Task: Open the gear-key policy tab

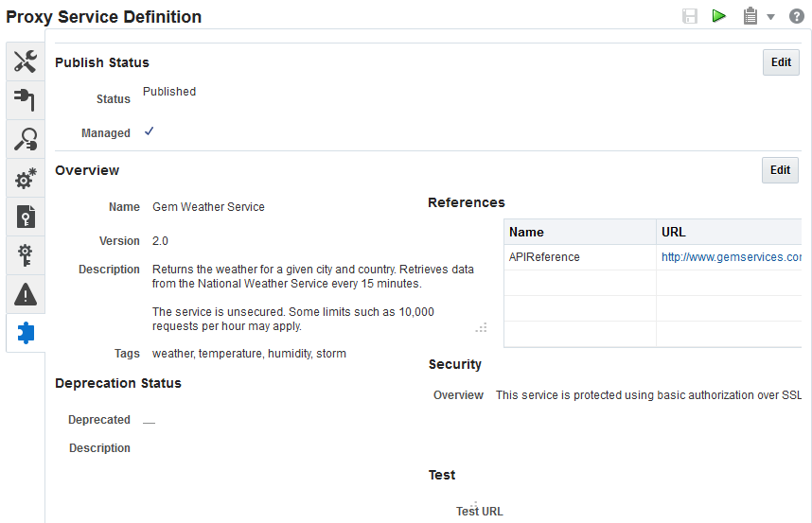Action: (x=26, y=255)
